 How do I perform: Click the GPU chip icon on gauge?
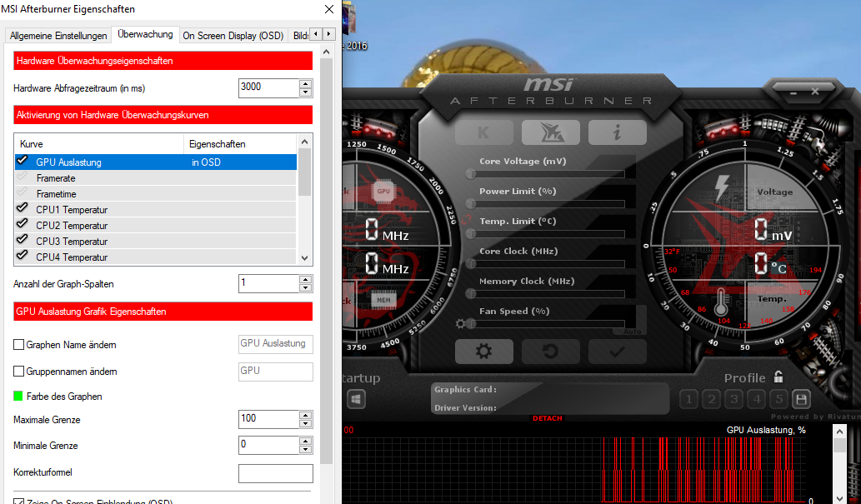(383, 191)
